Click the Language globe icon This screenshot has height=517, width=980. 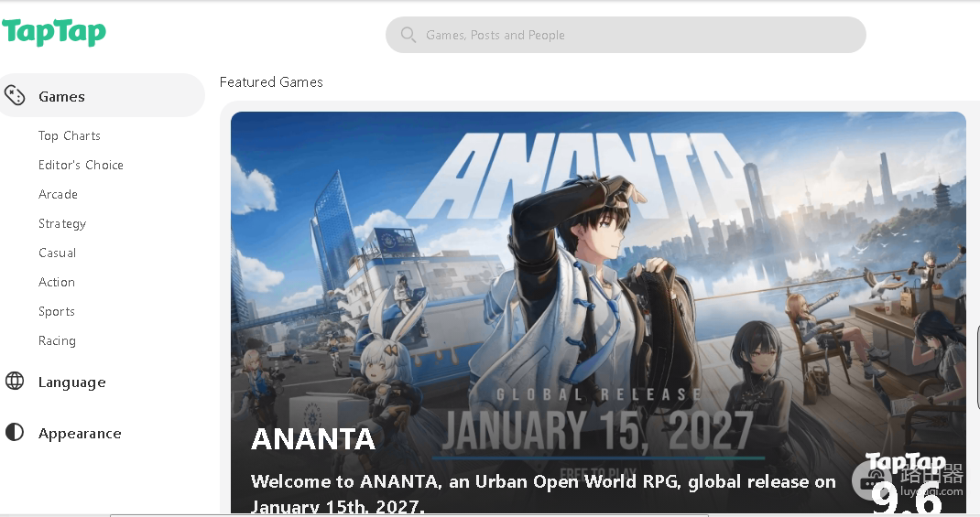[x=15, y=381]
